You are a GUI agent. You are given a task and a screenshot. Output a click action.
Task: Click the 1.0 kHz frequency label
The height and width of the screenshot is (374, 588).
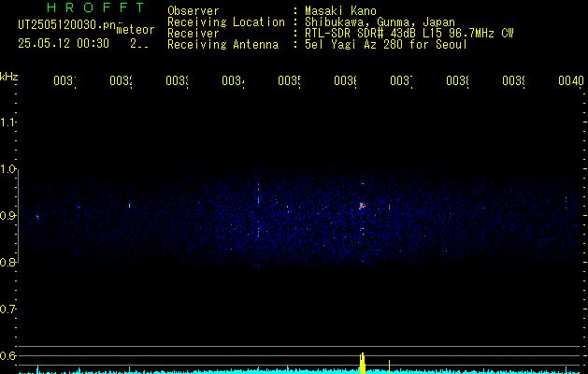coord(7,169)
